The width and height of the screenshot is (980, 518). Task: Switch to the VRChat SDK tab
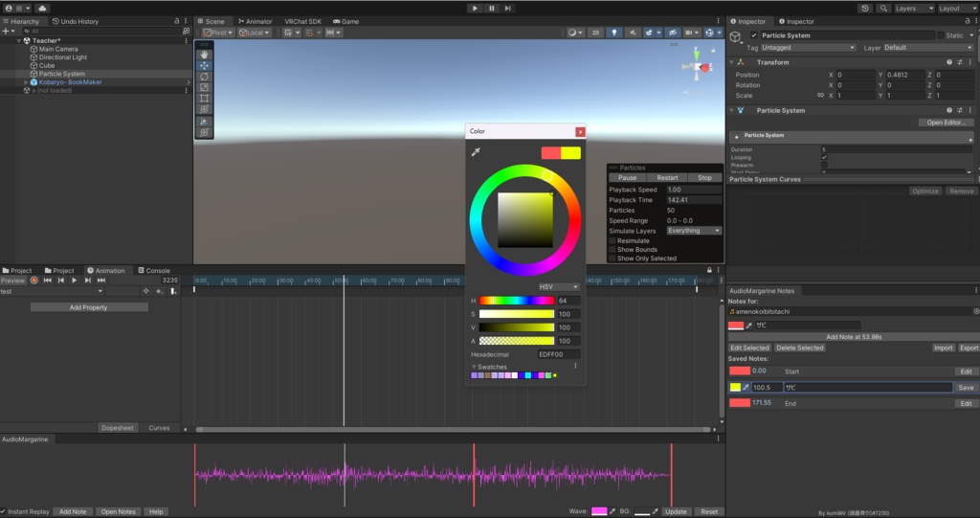click(303, 21)
